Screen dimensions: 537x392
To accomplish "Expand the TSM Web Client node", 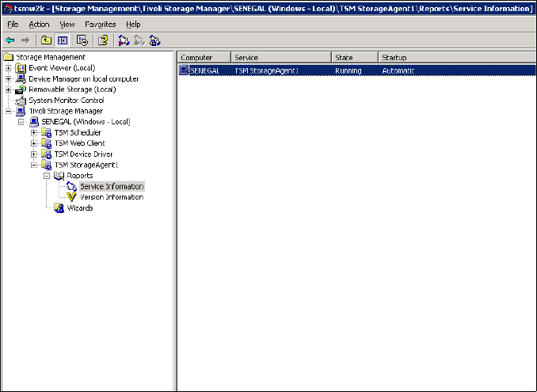I will point(33,143).
